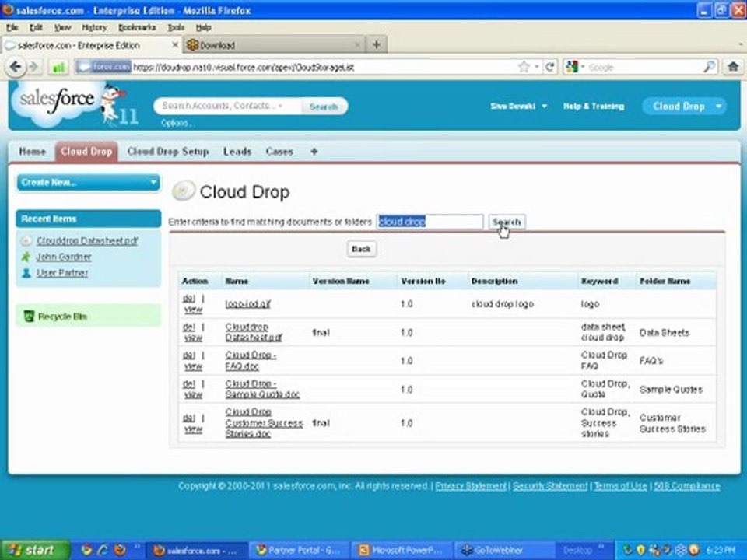Viewport: 747px width, 560px height.
Task: Click the header Search button
Action: 324,107
